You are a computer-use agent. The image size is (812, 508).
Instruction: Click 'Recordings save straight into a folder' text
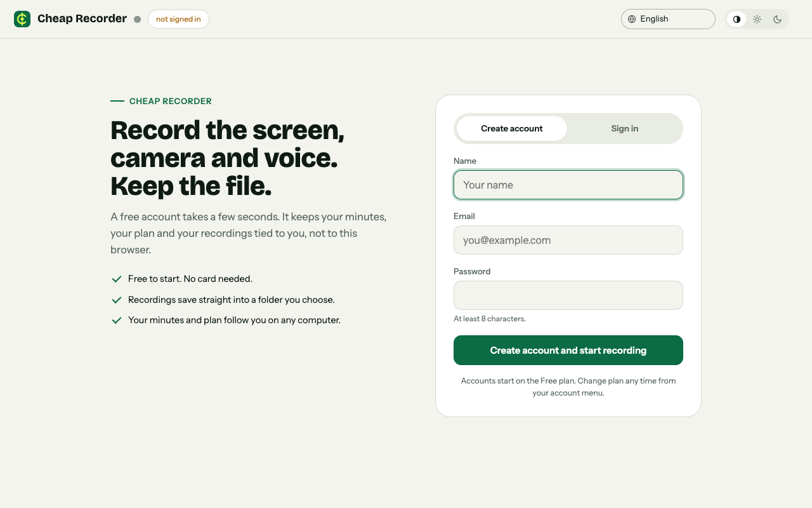coord(232,300)
